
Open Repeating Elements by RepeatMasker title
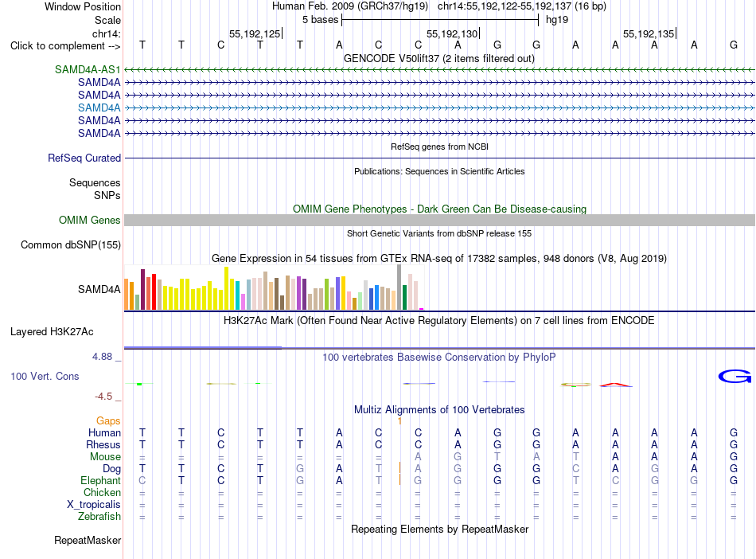[439, 529]
